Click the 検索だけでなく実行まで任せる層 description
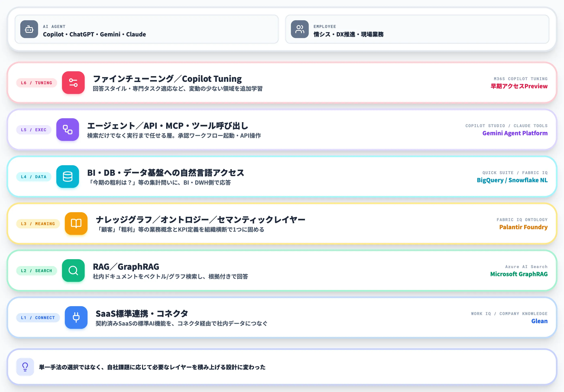Screen dimensions: 564x392 click(174, 135)
